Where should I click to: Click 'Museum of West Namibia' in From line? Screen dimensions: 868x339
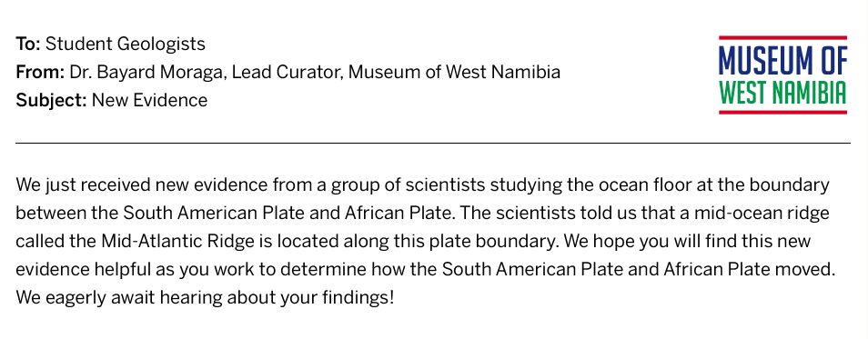coord(454,72)
